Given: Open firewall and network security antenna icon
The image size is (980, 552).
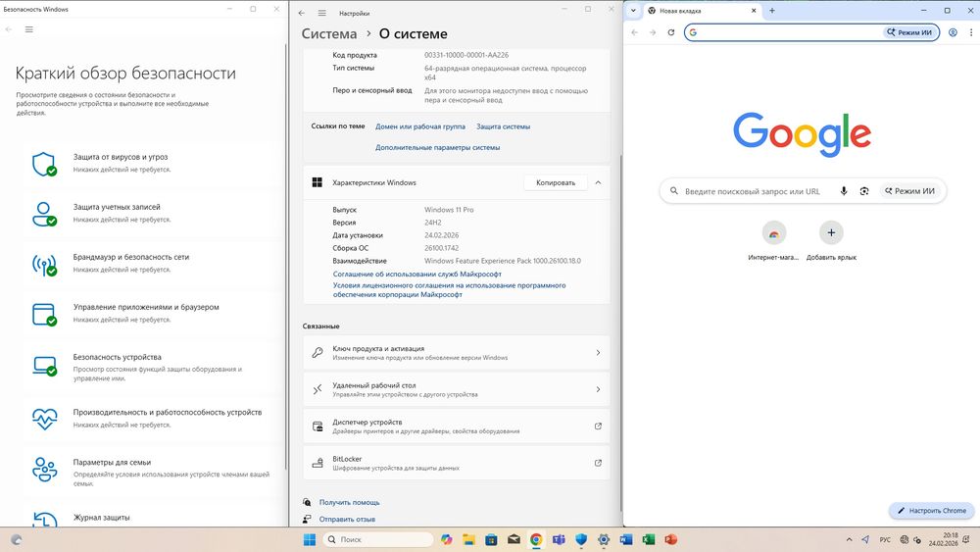Looking at the screenshot, I should (x=44, y=264).
